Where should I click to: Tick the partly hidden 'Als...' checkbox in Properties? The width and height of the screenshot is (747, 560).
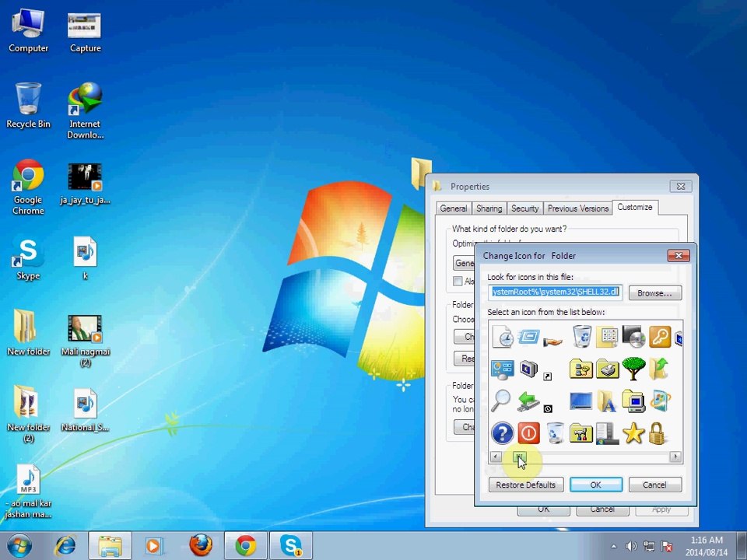[458, 281]
